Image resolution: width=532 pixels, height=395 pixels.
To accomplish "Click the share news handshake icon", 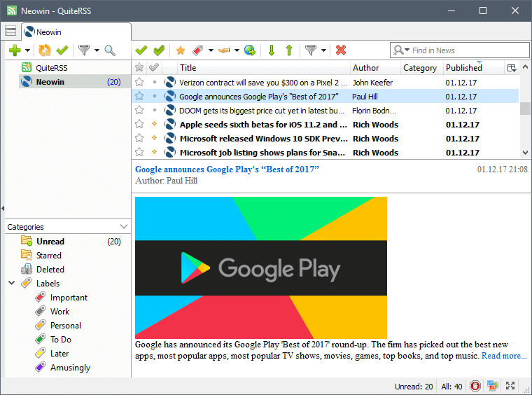I will (x=224, y=50).
